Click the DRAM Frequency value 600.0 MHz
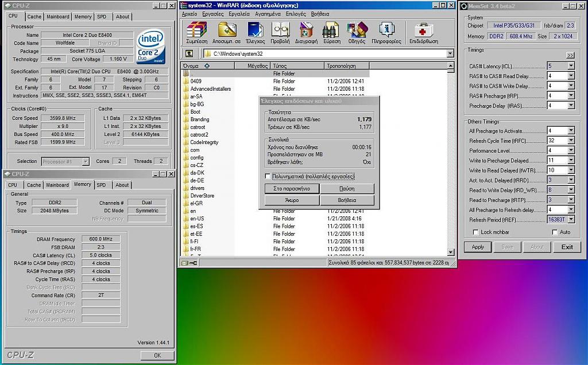This screenshot has height=365, width=588. (101, 239)
